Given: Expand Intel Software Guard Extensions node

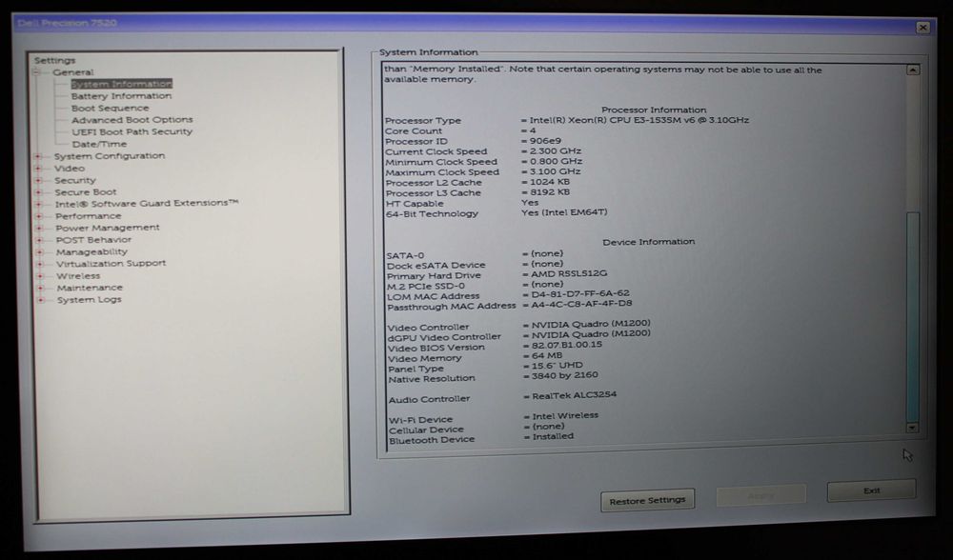Looking at the screenshot, I should click(x=39, y=204).
